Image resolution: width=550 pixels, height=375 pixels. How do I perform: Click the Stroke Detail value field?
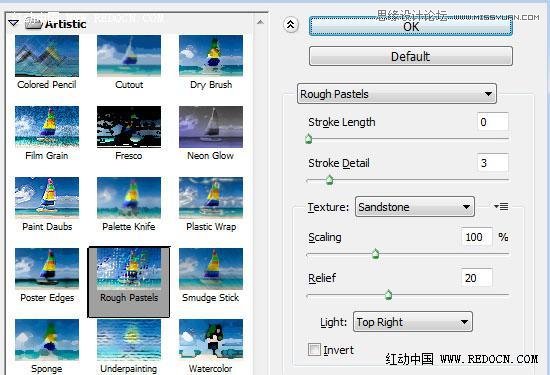[493, 163]
